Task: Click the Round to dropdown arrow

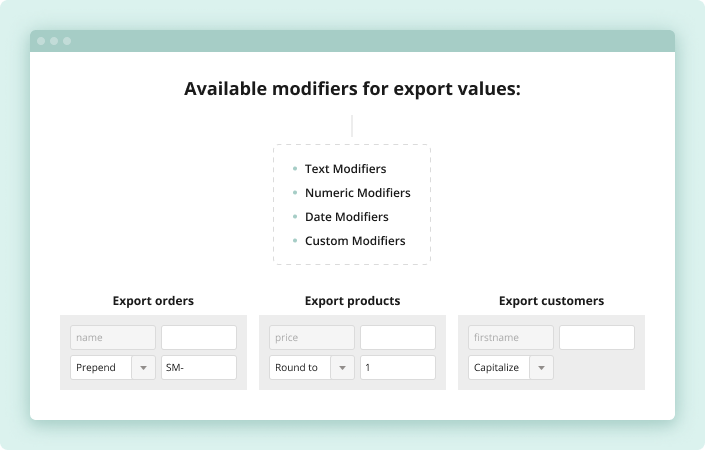Action: point(343,368)
